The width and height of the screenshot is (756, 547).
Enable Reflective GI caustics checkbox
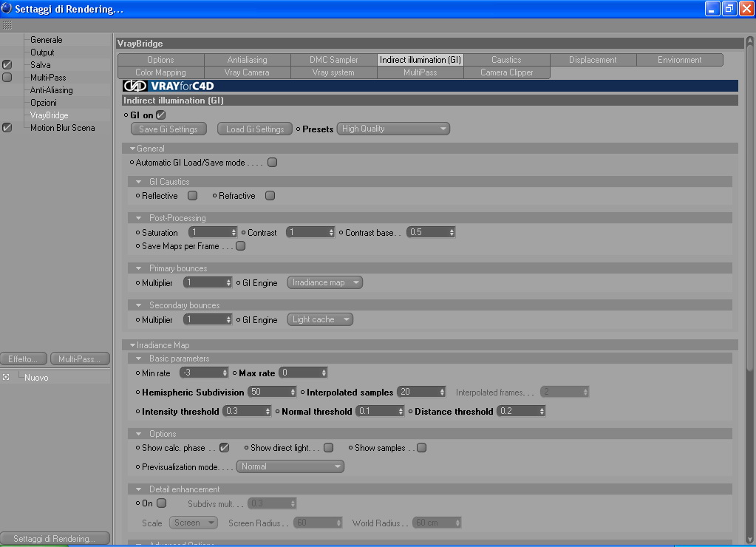[192, 195]
